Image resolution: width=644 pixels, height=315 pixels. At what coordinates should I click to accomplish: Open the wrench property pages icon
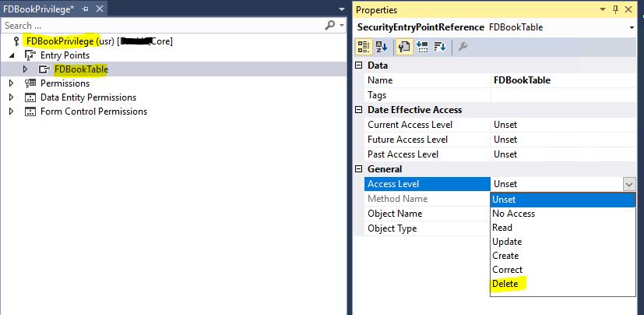click(463, 47)
